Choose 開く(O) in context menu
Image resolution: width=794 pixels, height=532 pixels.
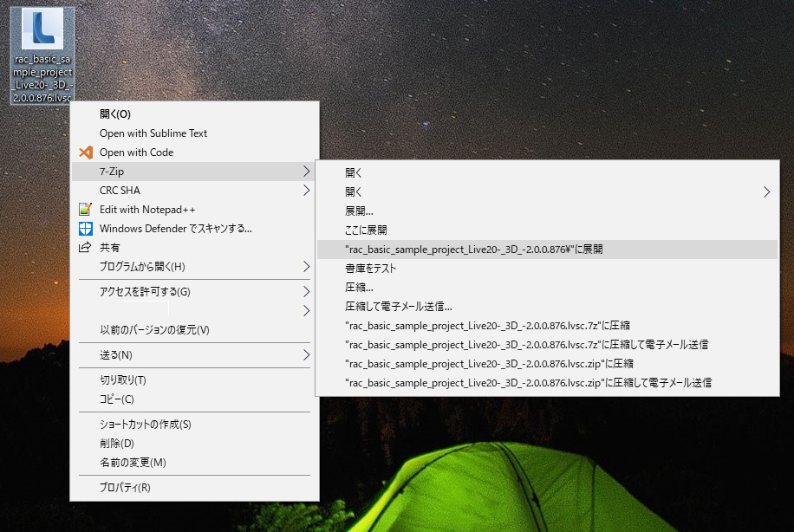pos(194,114)
